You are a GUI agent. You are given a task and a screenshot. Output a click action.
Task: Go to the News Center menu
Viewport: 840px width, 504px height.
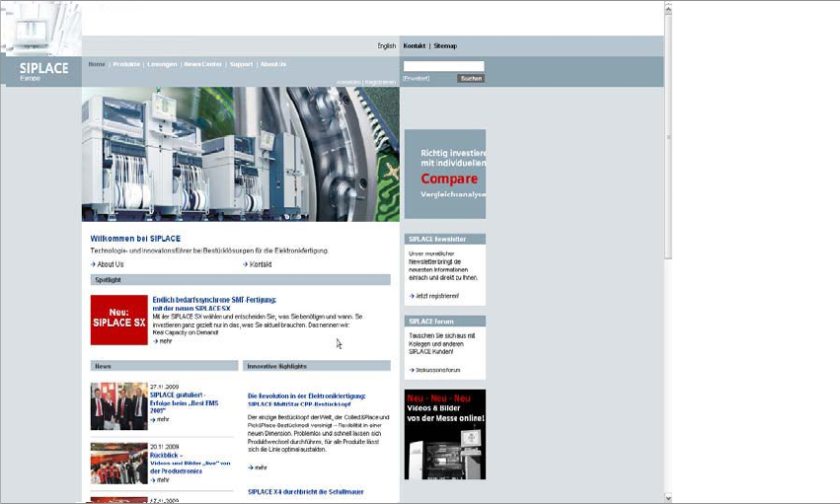pyautogui.click(x=203, y=64)
